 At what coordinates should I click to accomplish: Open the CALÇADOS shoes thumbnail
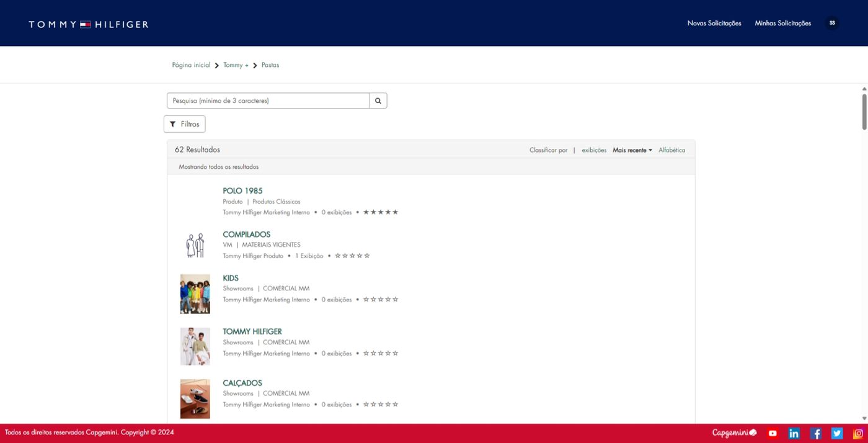[195, 399]
